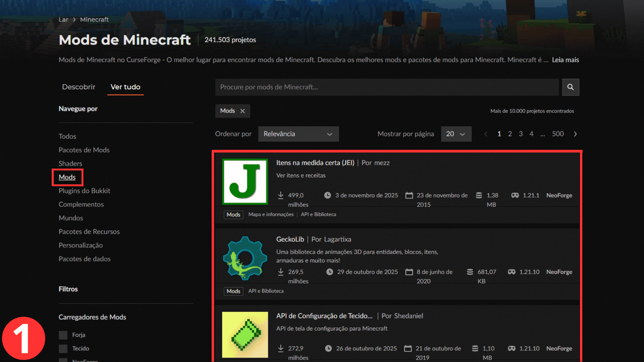
Task: Remove the Mods filter tag
Action: tap(243, 111)
